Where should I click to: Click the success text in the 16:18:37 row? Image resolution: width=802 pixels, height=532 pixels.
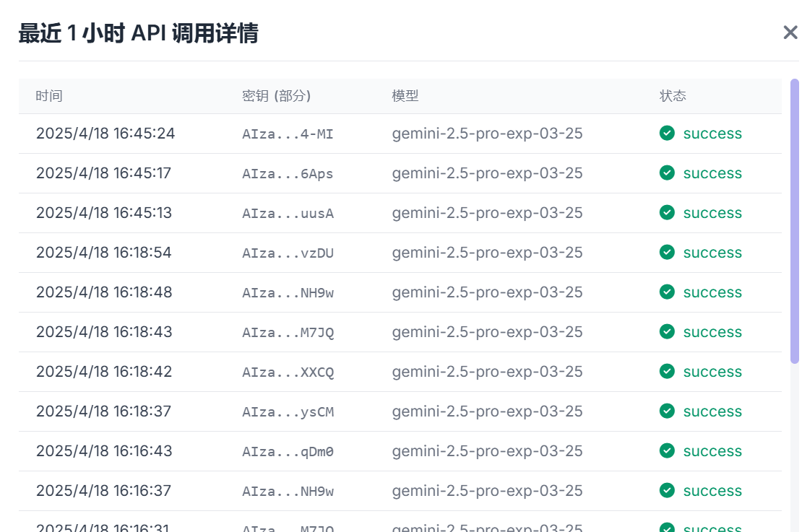(712, 412)
